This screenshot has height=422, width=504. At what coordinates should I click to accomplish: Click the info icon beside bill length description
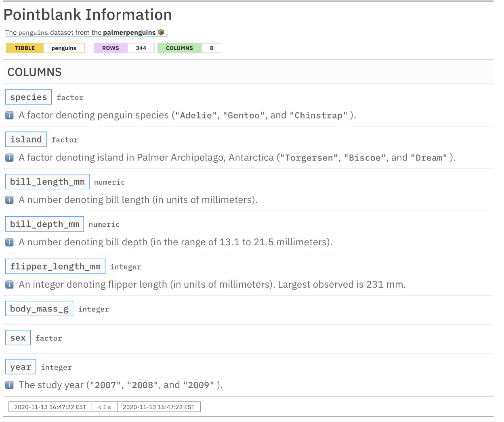point(9,200)
